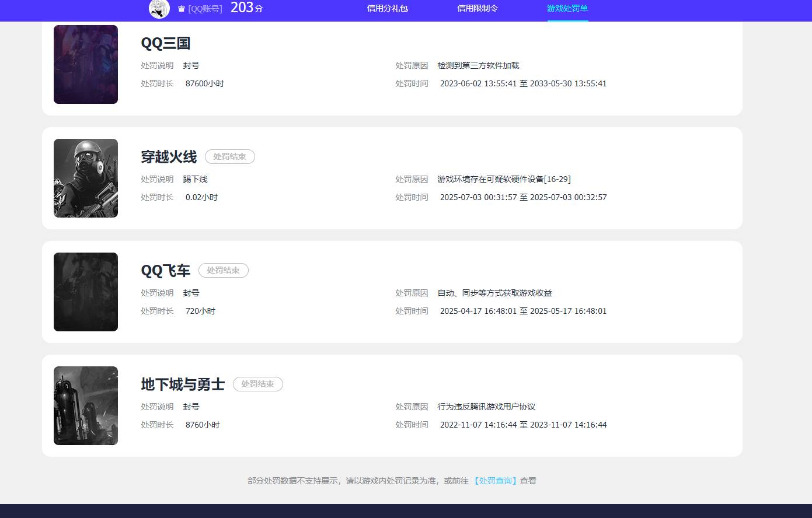Select the reason 游戏环境存在可疑软硬件设备[16-29]

click(x=504, y=179)
